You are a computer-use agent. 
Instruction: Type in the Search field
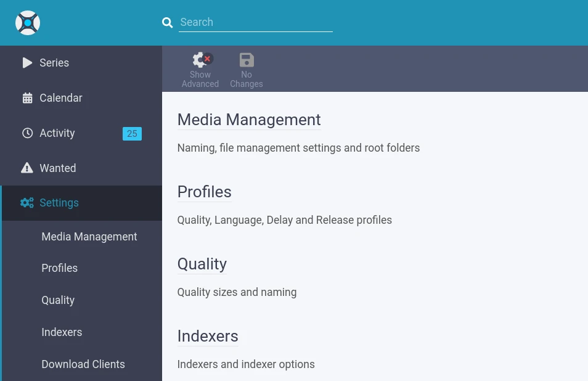pyautogui.click(x=255, y=23)
